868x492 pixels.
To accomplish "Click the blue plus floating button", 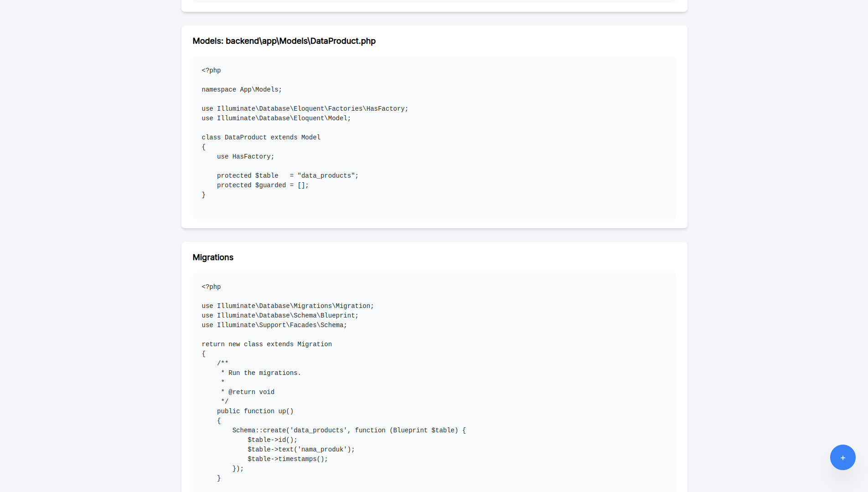I will point(842,457).
